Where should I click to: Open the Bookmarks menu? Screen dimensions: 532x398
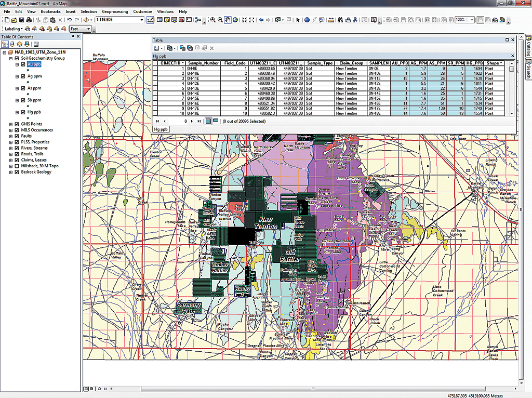pos(50,11)
